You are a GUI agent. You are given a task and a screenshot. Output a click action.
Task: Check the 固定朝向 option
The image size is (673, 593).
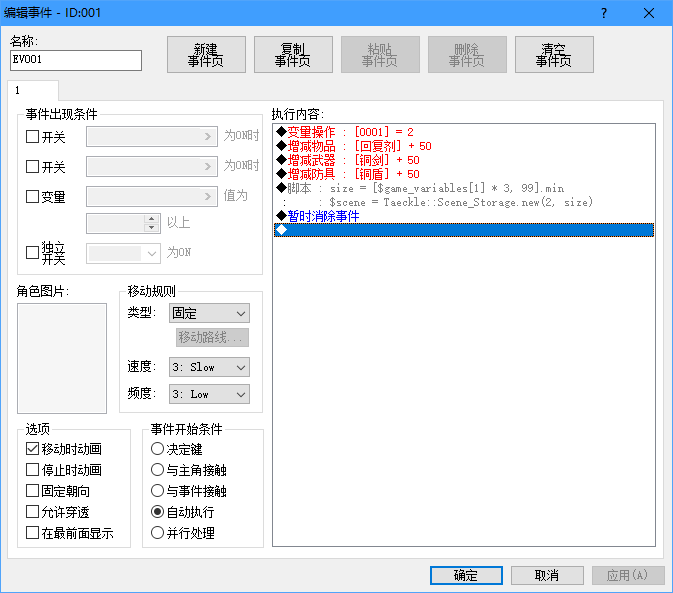pos(33,491)
